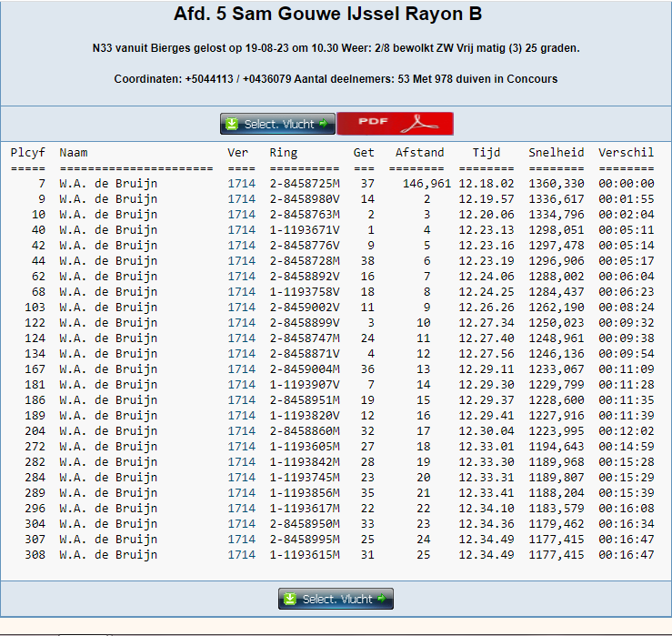Image resolution: width=672 pixels, height=636 pixels.
Task: Click Verschil value 00:01:55
Action: [x=627, y=199]
